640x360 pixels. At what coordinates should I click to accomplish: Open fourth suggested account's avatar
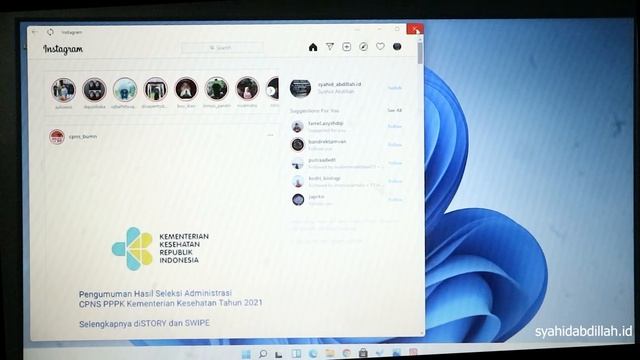pyautogui.click(x=298, y=181)
